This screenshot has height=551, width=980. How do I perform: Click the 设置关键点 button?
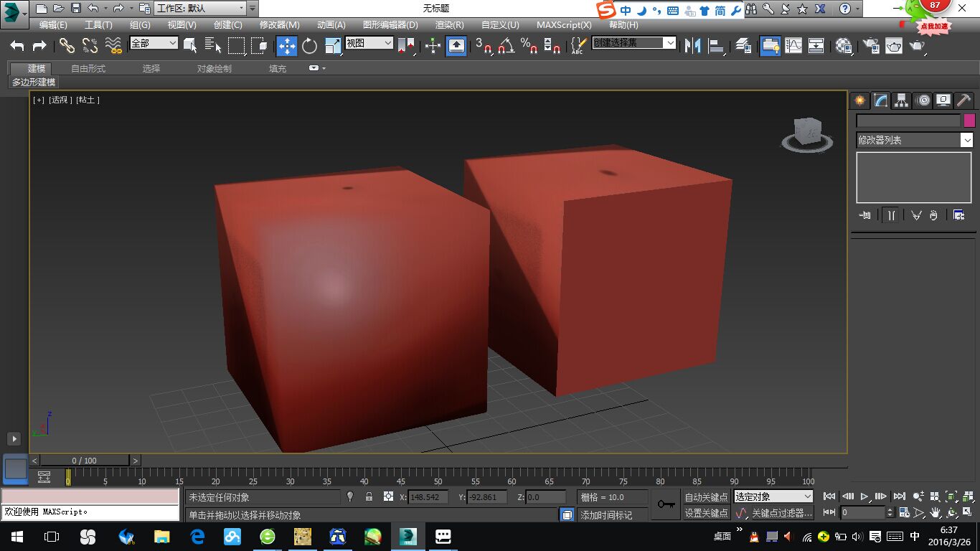pos(706,513)
